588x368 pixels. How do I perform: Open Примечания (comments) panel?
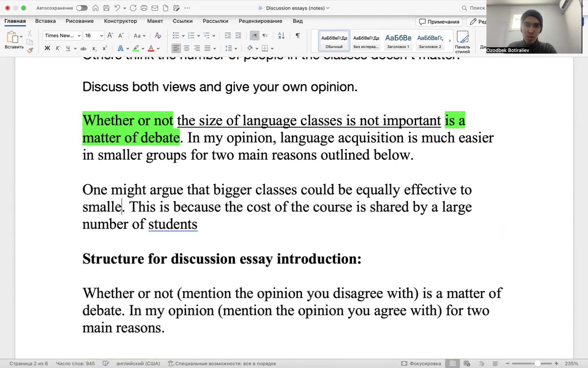439,22
